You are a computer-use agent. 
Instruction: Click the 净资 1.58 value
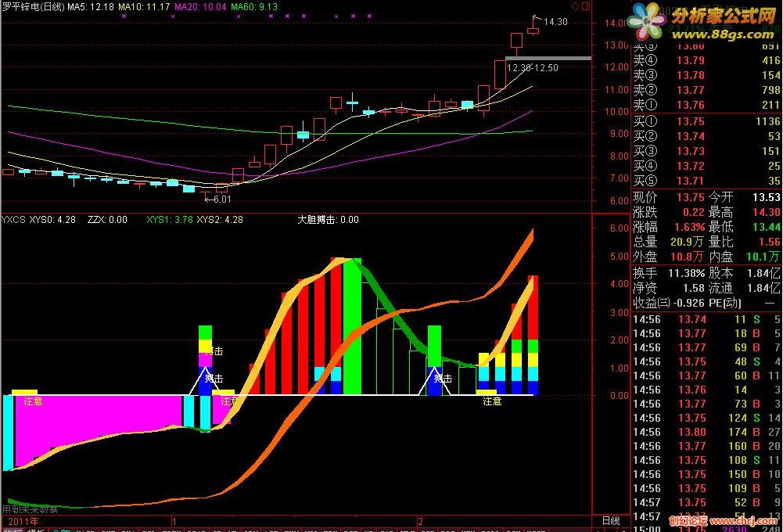tap(694, 288)
